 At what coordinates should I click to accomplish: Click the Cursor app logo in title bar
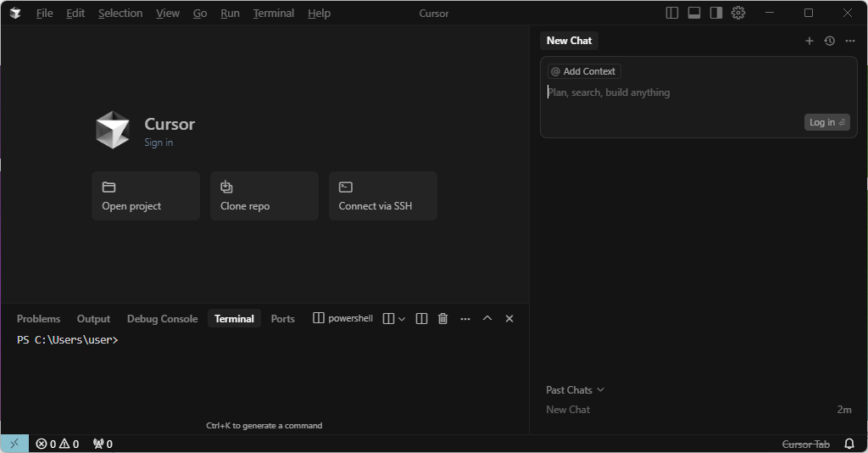15,13
